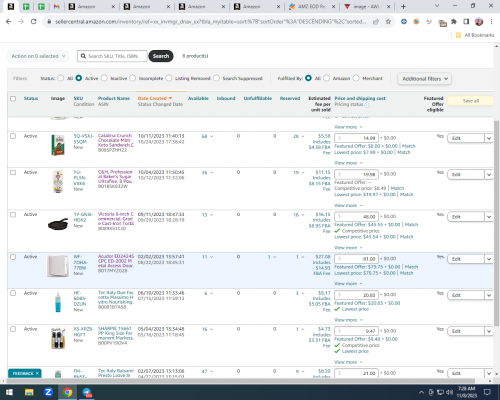Tick the checkbox for the Acudor row
This screenshot has height=400, width=500.
[13, 257]
